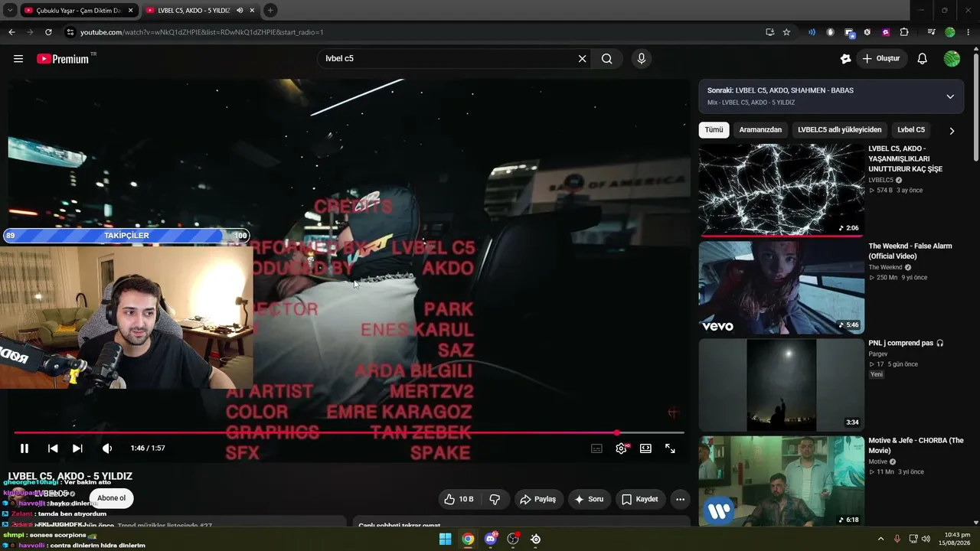Expand the Sonraki mix playlist panel
Screen dimensions: 980x551
click(x=950, y=96)
